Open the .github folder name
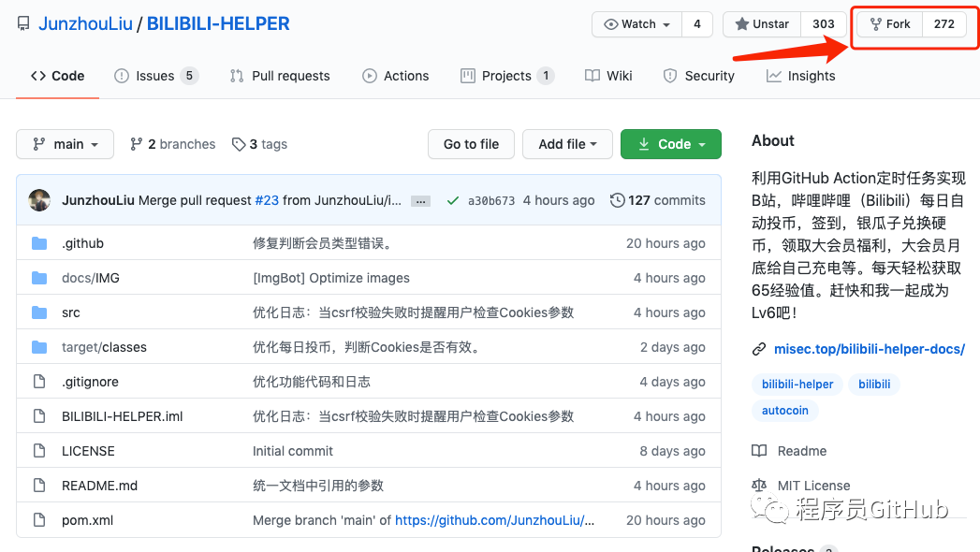Image resolution: width=980 pixels, height=552 pixels. tap(82, 243)
